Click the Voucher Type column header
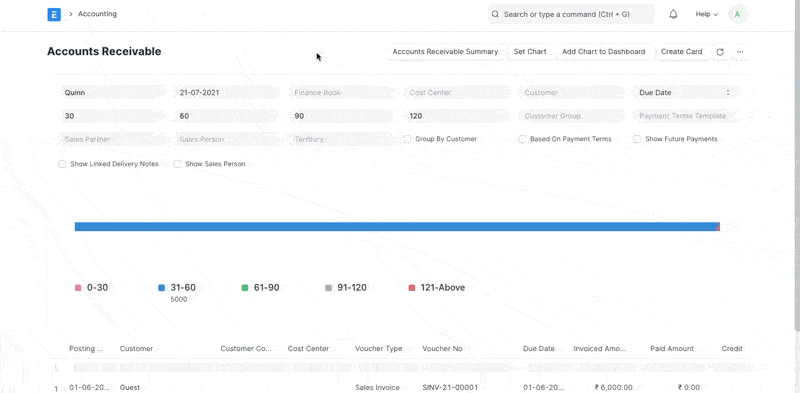800x393 pixels. 379,349
